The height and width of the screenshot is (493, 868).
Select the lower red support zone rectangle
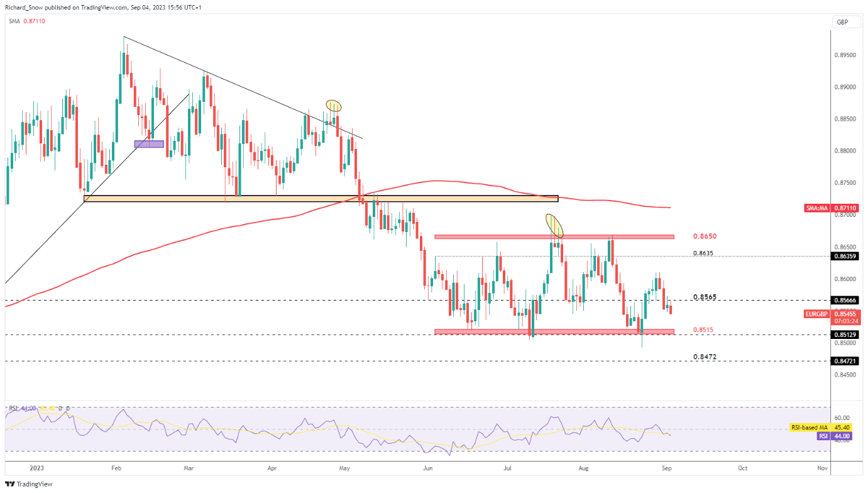(554, 331)
